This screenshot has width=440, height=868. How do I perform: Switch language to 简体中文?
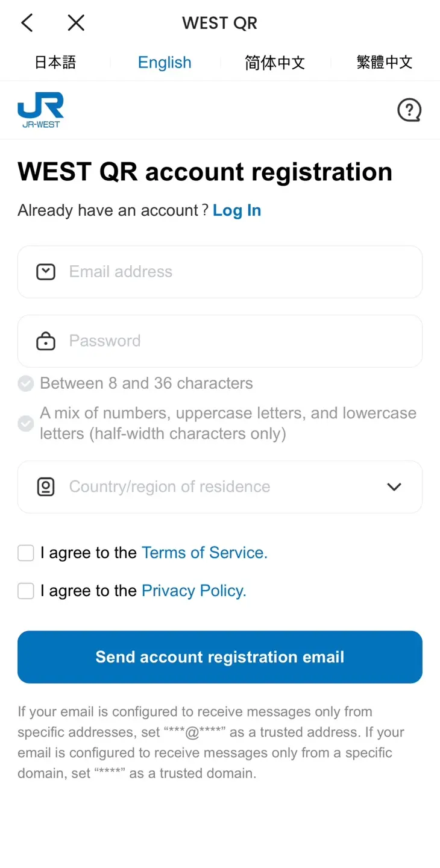coord(275,63)
